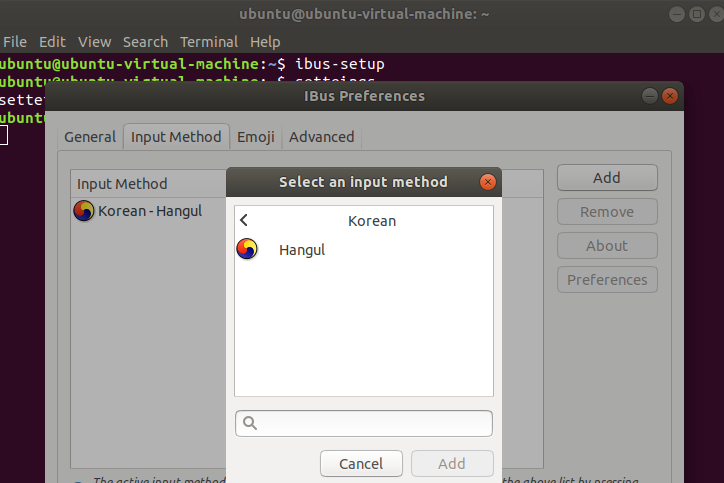Click the Remove button
724x483 pixels.
(607, 212)
